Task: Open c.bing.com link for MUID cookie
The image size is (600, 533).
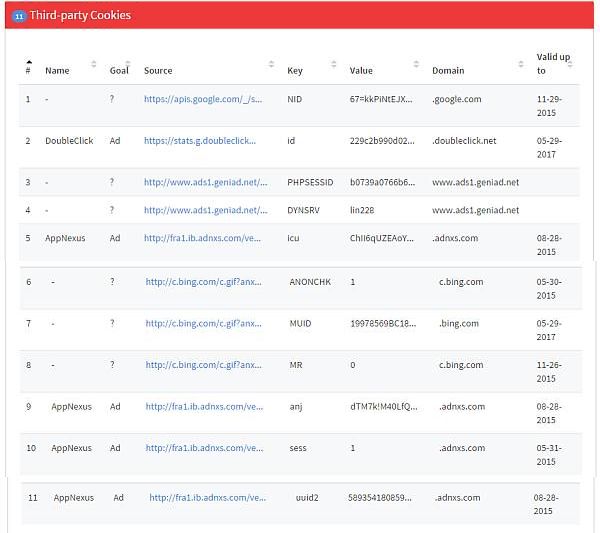Action: point(204,323)
